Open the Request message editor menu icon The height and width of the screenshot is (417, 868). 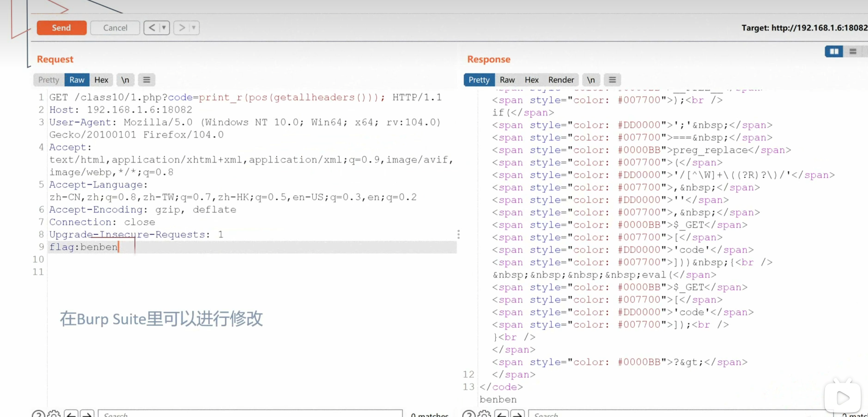(x=147, y=80)
